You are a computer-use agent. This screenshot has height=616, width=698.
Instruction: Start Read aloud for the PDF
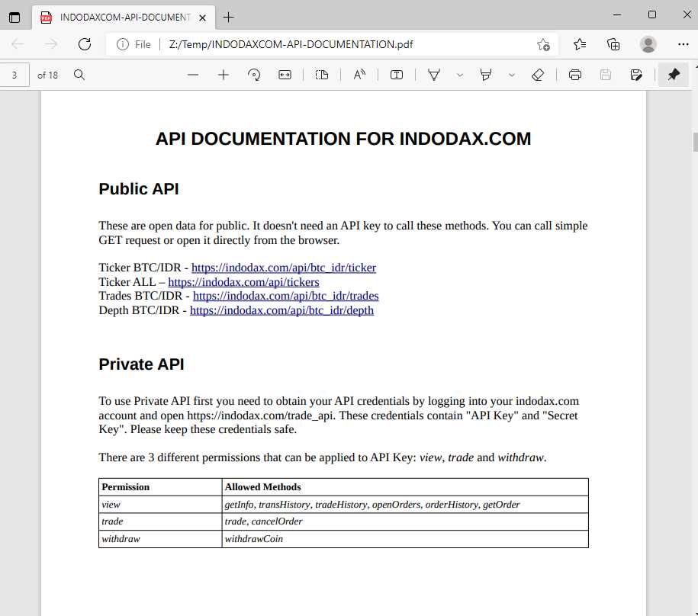pyautogui.click(x=359, y=75)
